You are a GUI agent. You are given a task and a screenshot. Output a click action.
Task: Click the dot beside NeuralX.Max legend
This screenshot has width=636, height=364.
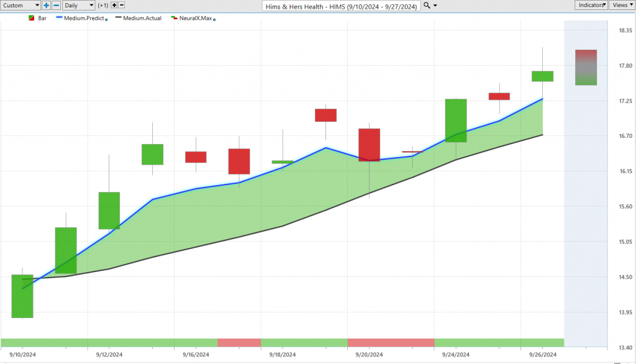pos(214,19)
